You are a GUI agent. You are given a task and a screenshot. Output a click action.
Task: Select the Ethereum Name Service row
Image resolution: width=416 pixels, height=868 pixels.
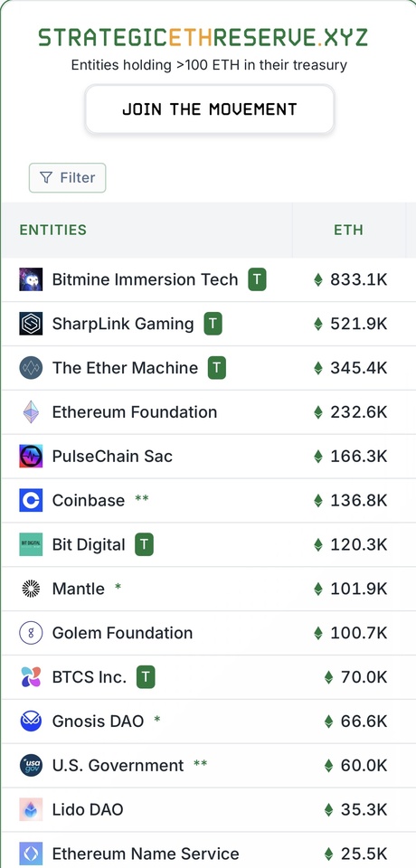[x=208, y=851]
